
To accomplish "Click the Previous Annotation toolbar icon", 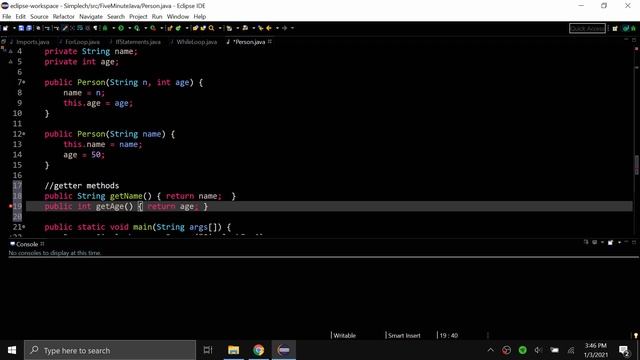I will coord(245,28).
